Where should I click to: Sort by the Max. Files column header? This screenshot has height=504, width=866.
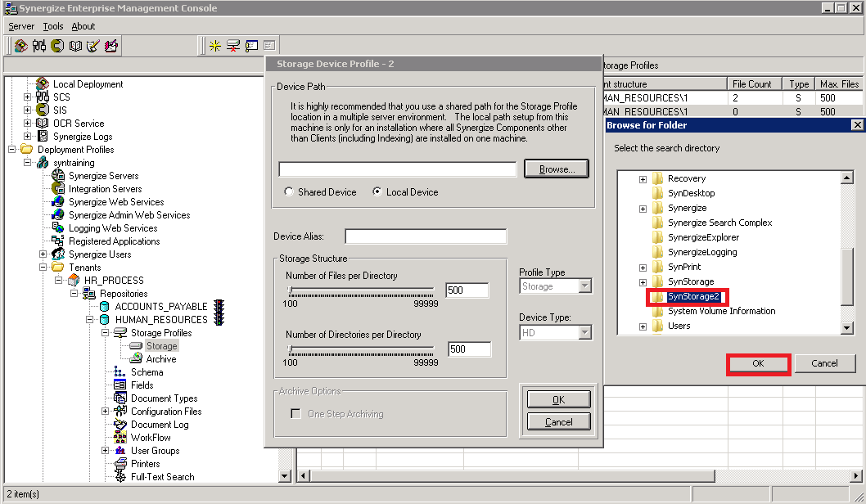click(x=839, y=84)
